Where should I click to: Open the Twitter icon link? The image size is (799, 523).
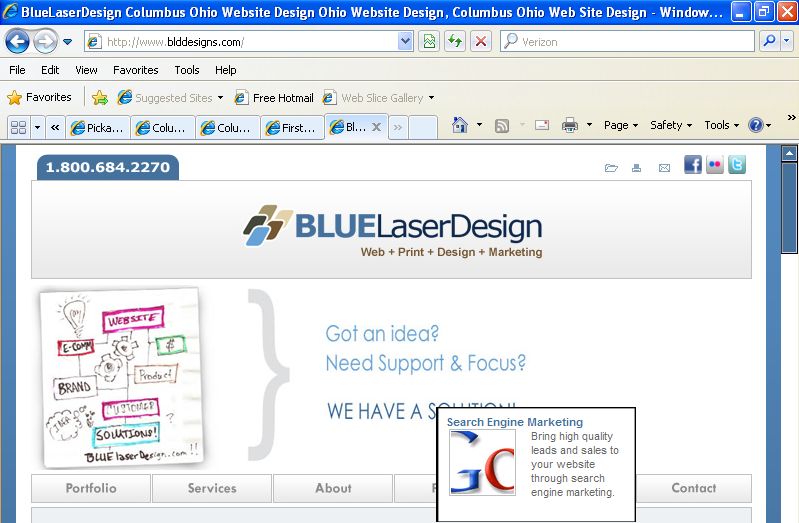click(737, 165)
